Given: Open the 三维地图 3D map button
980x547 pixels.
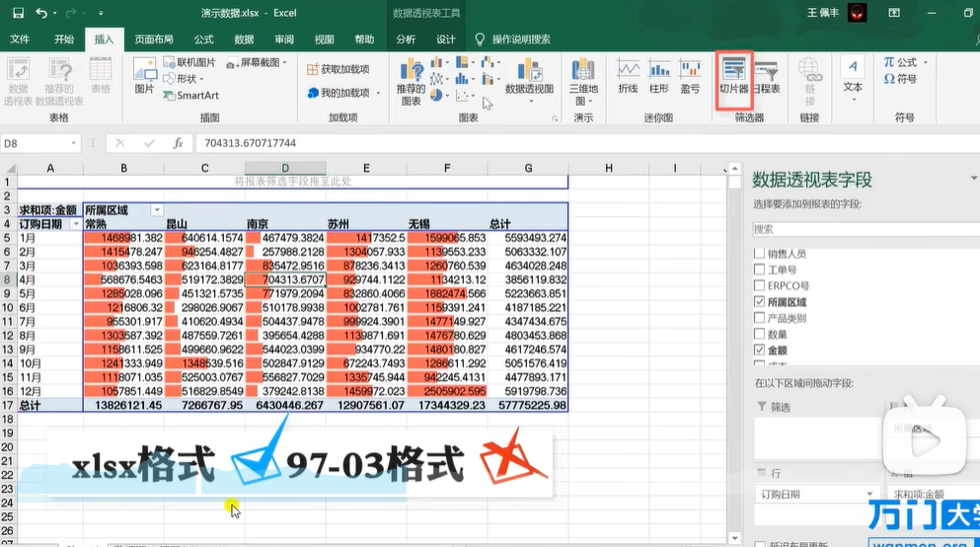Looking at the screenshot, I should click(583, 81).
